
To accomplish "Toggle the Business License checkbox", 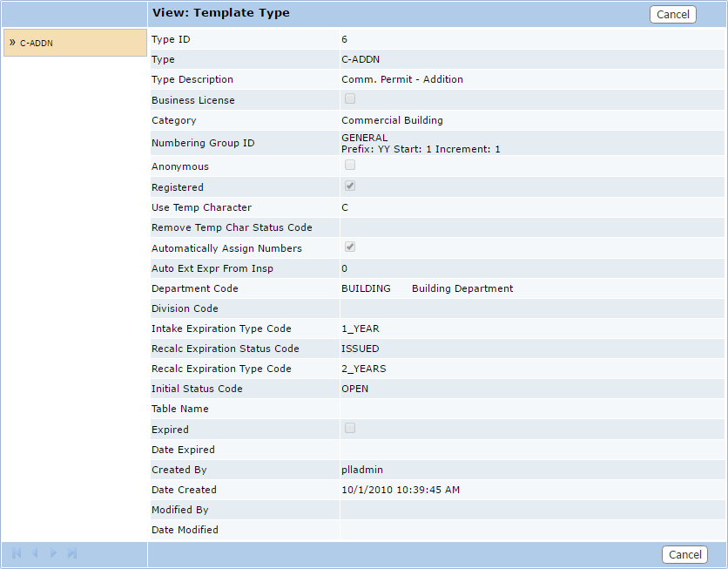I will 350,99.
